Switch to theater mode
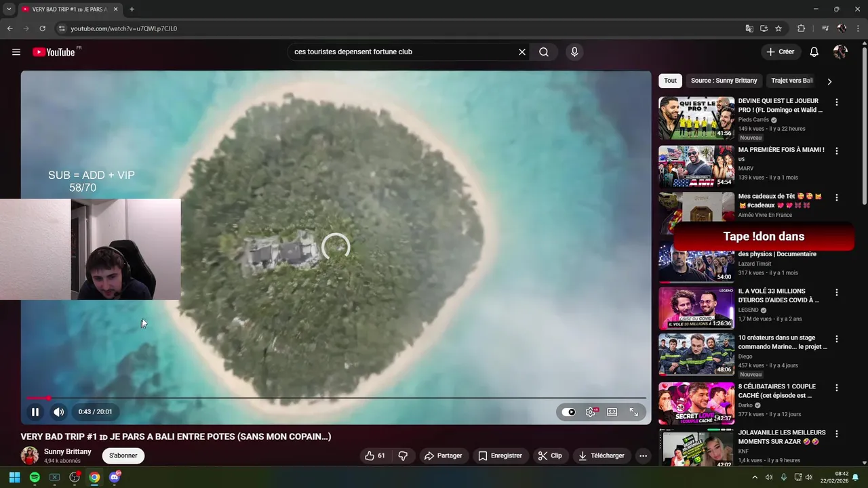Viewport: 868px width, 488px height. (612, 412)
